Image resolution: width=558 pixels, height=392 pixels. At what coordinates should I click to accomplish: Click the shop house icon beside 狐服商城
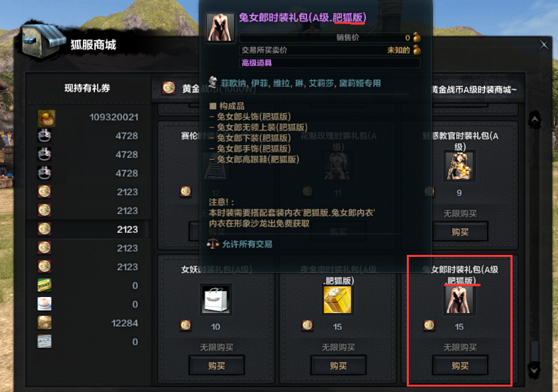pyautogui.click(x=43, y=40)
